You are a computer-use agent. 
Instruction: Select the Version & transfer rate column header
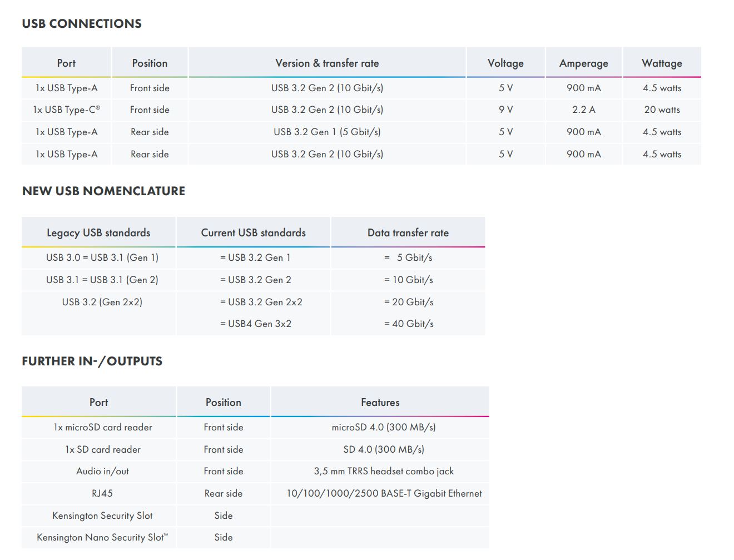point(327,63)
